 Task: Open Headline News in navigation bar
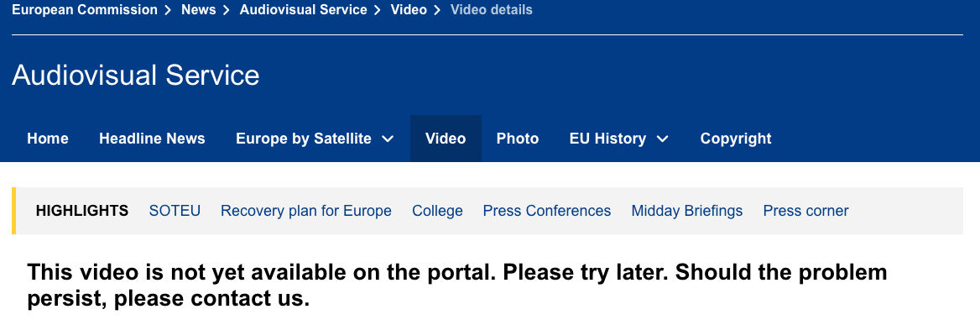[x=152, y=139]
